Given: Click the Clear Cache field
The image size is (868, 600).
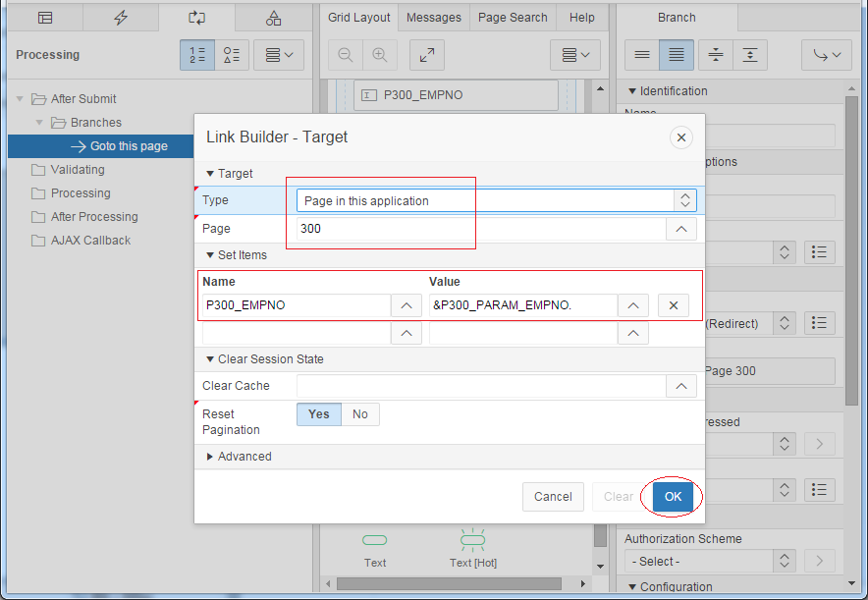Looking at the screenshot, I should point(480,386).
